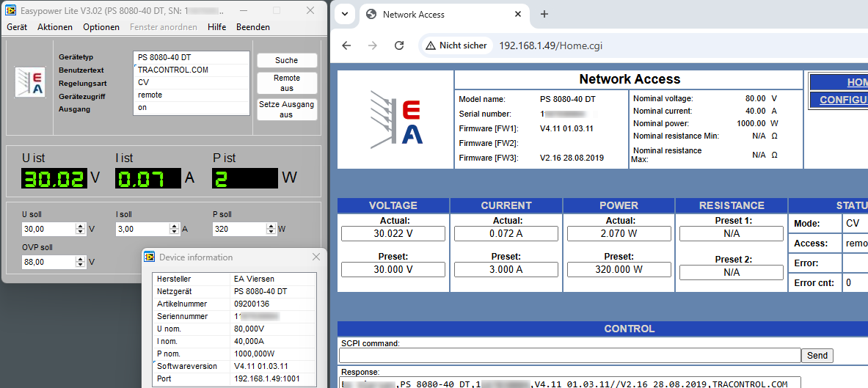
Task: Toggle remote mode with 'Remote aus'
Action: click(x=287, y=83)
